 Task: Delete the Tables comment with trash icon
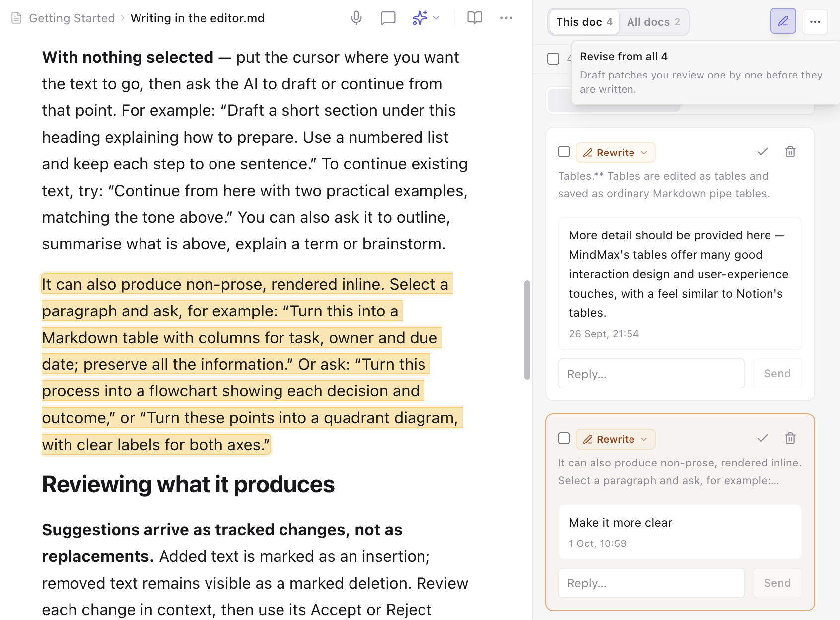click(x=790, y=152)
